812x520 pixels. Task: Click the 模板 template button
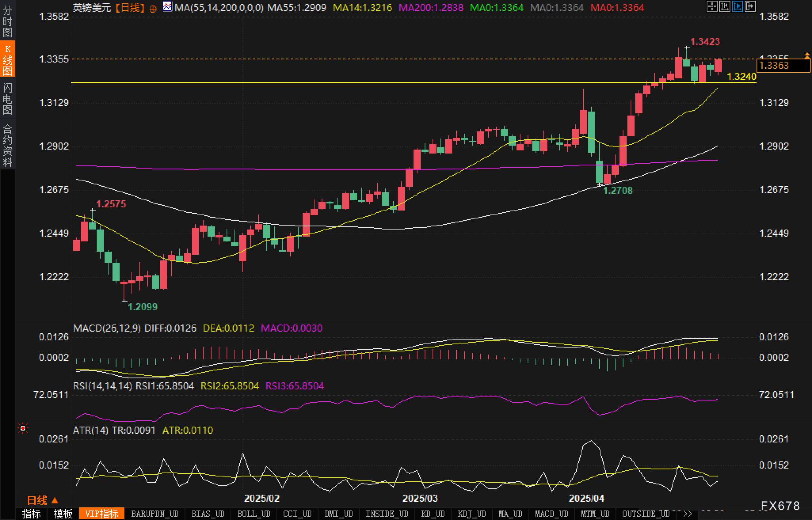pyautogui.click(x=63, y=514)
